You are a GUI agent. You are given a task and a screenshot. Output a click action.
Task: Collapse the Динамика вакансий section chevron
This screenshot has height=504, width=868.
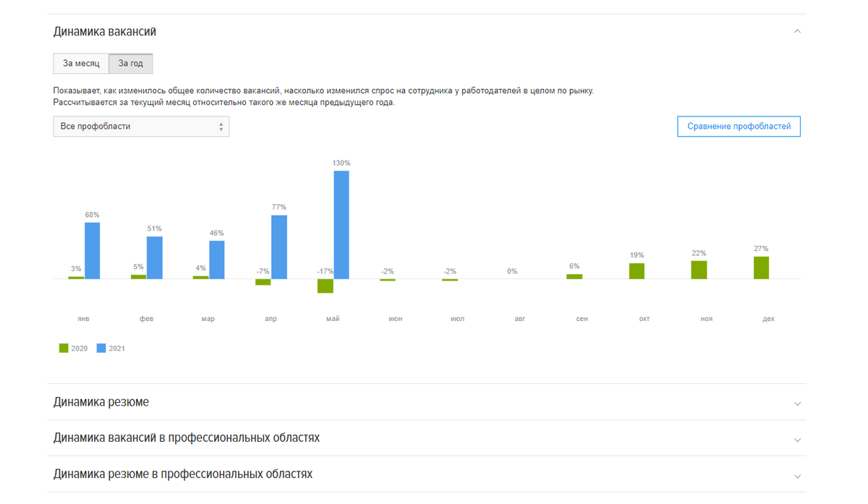point(797,32)
